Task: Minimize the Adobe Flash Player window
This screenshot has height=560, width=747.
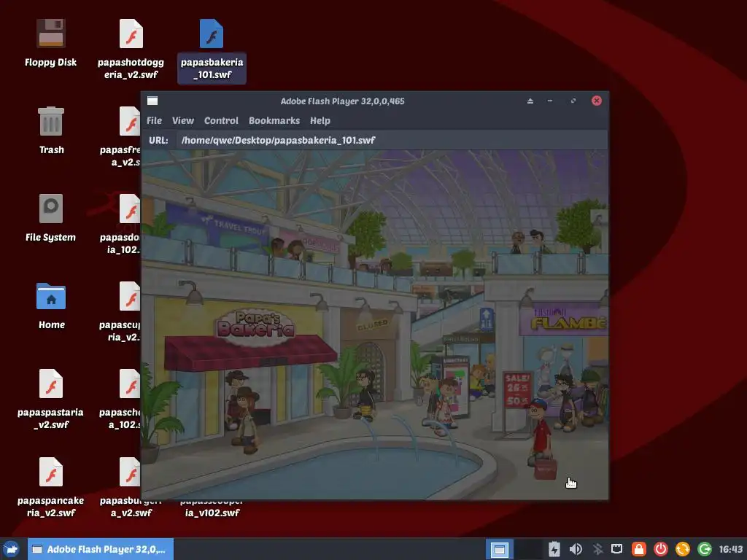Action: pyautogui.click(x=550, y=101)
